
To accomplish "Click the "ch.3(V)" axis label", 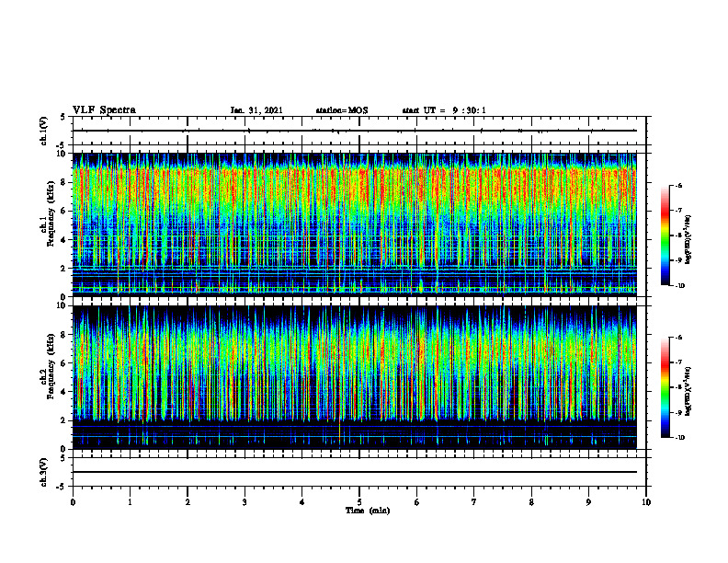I will click(x=44, y=472).
